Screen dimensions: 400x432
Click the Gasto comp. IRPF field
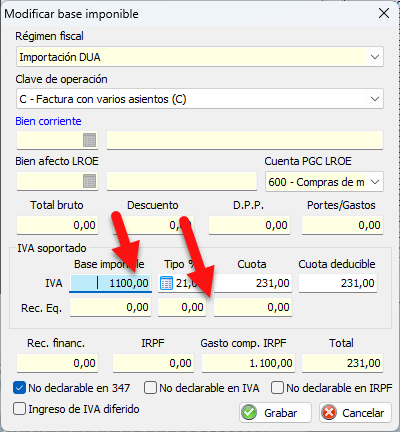pyautogui.click(x=248, y=363)
